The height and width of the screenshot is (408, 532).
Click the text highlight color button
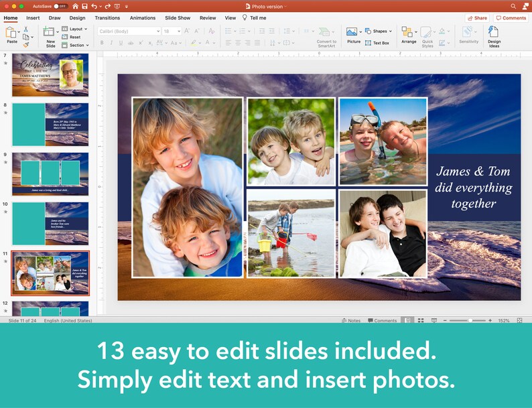(193, 43)
